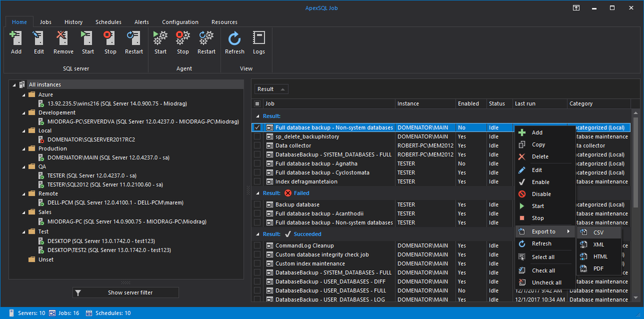Sort by the Instance column header
Viewport: 644px width, 319px height.
[x=425, y=104]
